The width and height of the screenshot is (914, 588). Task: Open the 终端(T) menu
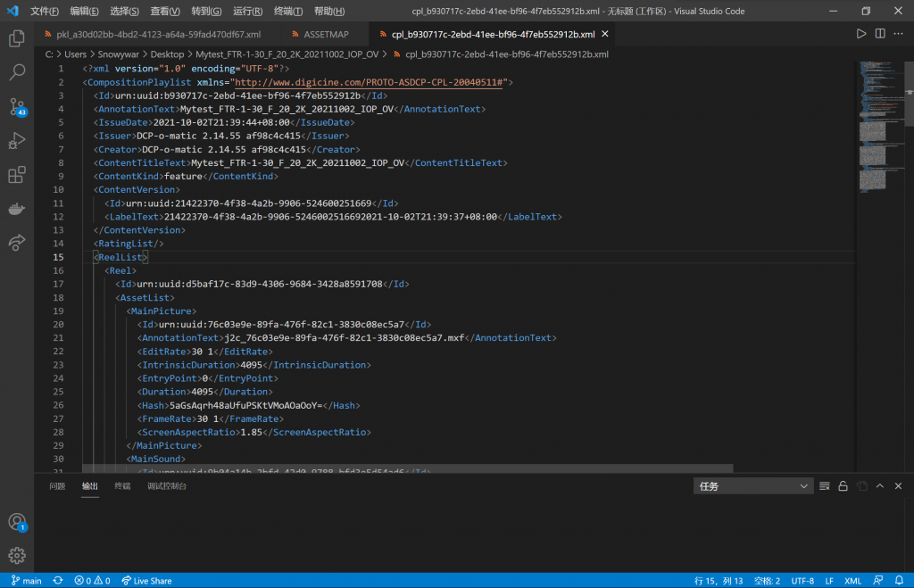click(288, 11)
